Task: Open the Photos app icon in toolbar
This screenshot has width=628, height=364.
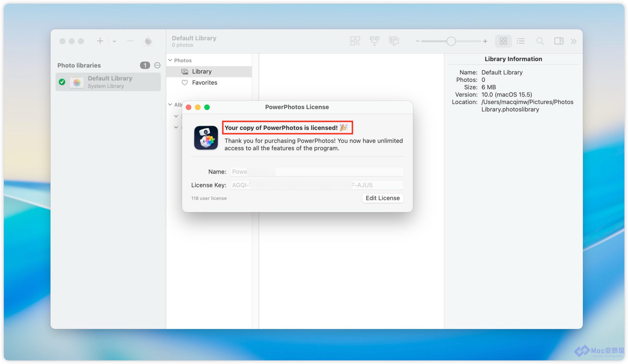Action: tap(148, 41)
